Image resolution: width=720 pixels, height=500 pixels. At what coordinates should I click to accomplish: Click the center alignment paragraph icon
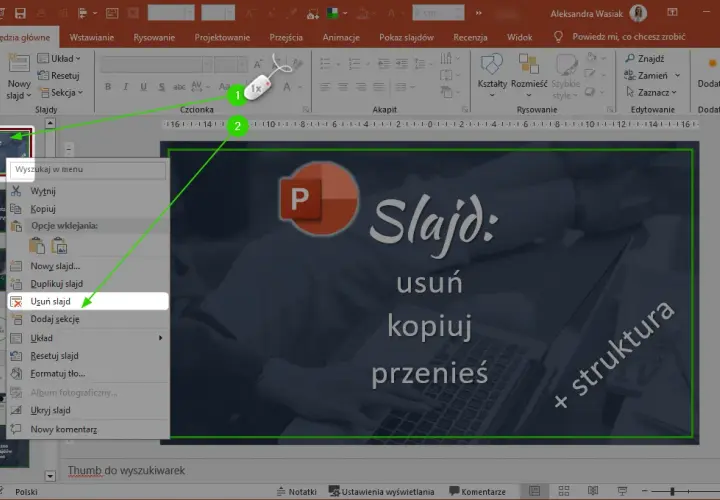[x=343, y=87]
